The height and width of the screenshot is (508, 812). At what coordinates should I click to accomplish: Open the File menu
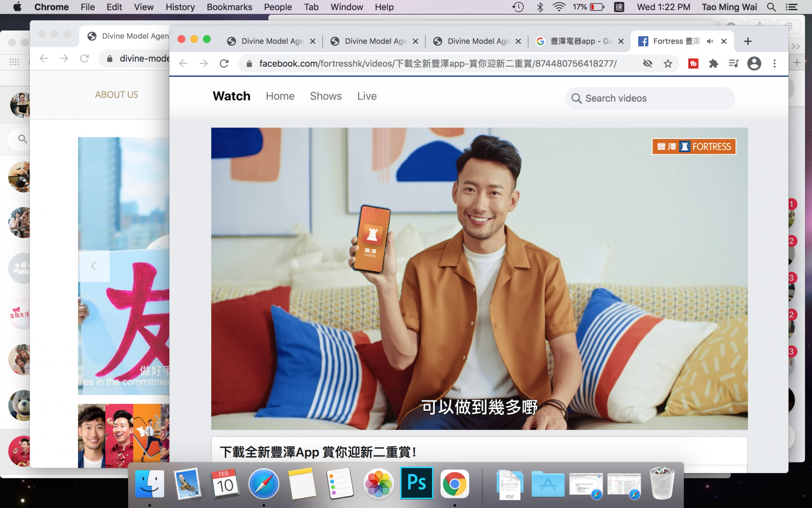point(88,7)
